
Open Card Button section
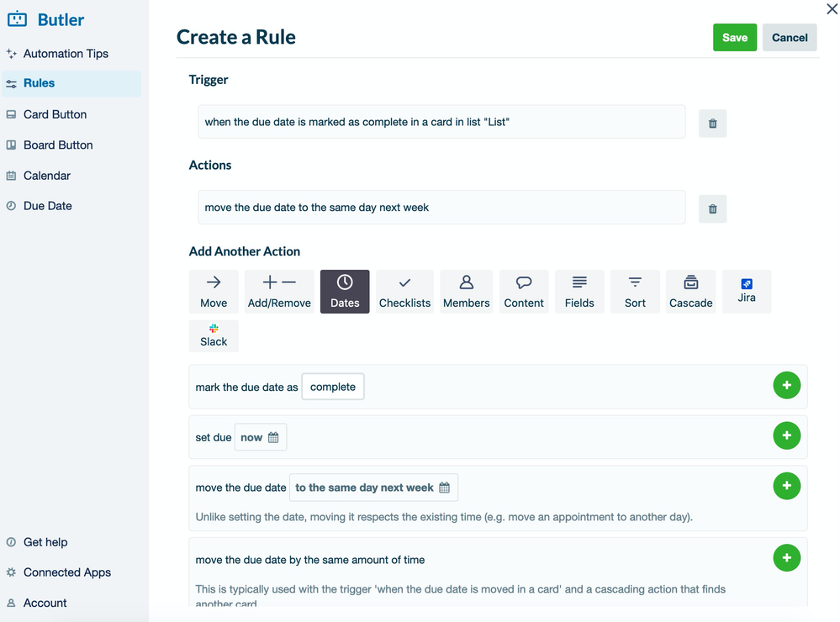coord(55,114)
